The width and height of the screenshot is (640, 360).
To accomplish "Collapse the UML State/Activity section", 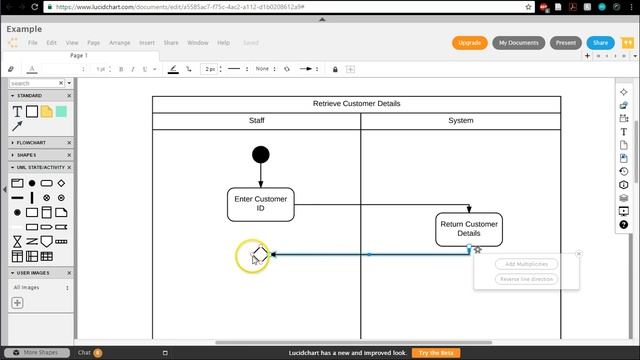I will tap(13, 167).
